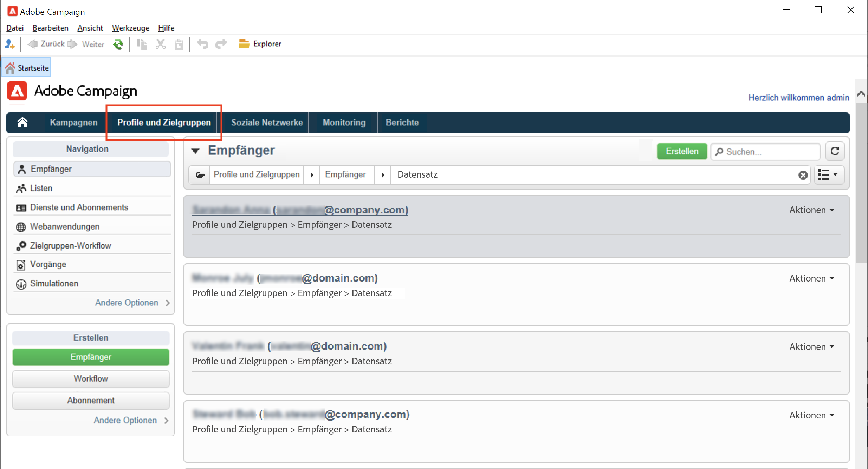Open the list view mode dropdown

[x=828, y=175]
